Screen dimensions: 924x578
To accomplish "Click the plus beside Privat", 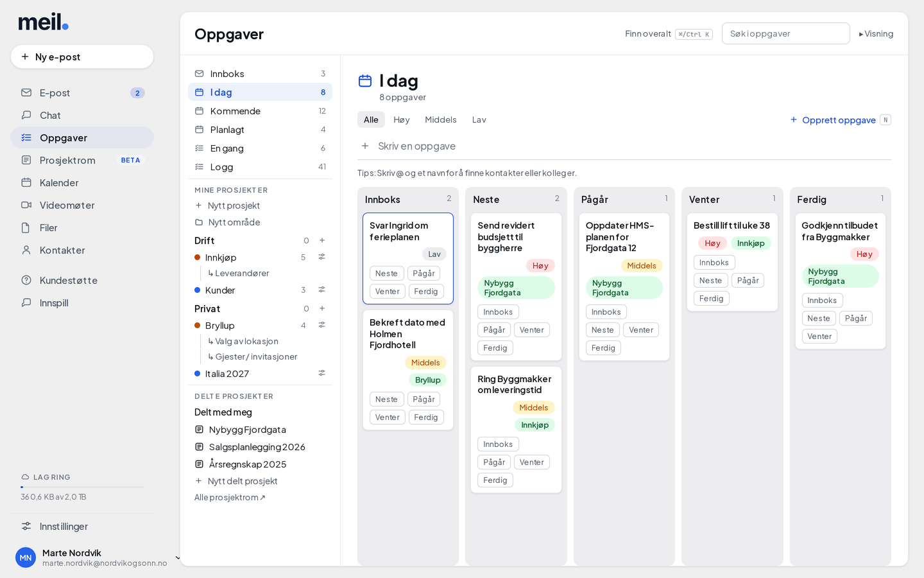I will (322, 308).
